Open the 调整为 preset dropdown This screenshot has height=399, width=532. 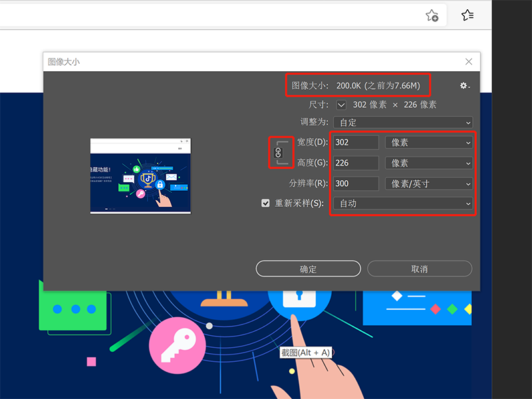tap(403, 122)
